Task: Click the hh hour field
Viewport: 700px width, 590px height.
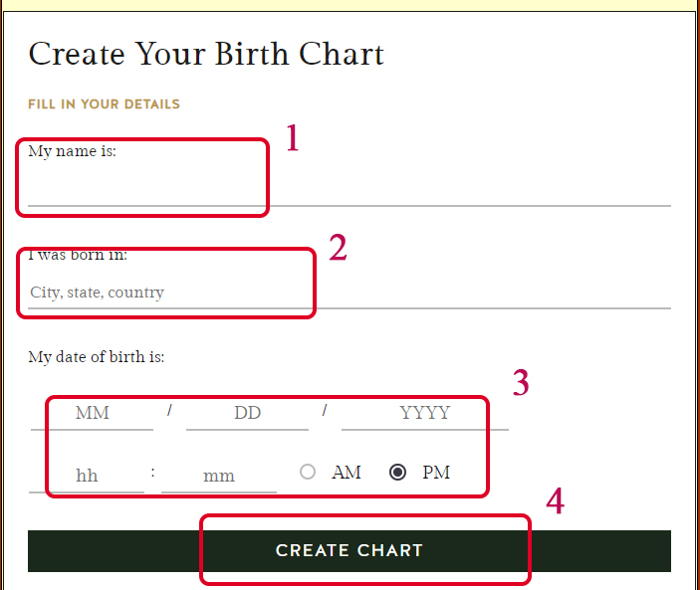Action: pyautogui.click(x=87, y=475)
